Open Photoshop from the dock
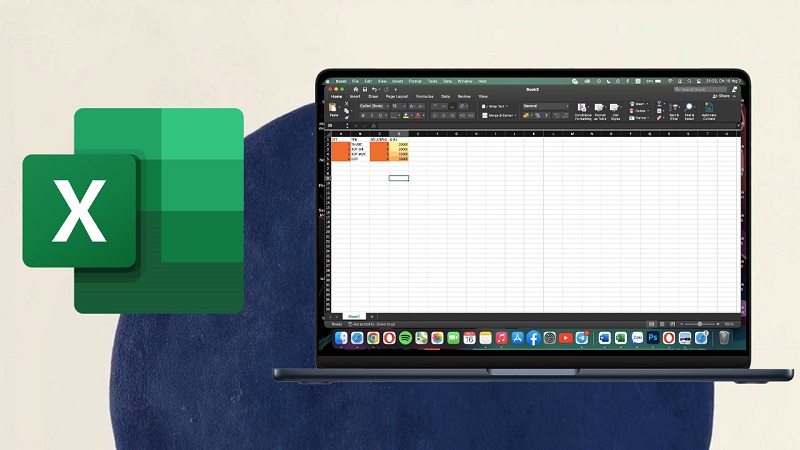The width and height of the screenshot is (800, 450). point(653,337)
